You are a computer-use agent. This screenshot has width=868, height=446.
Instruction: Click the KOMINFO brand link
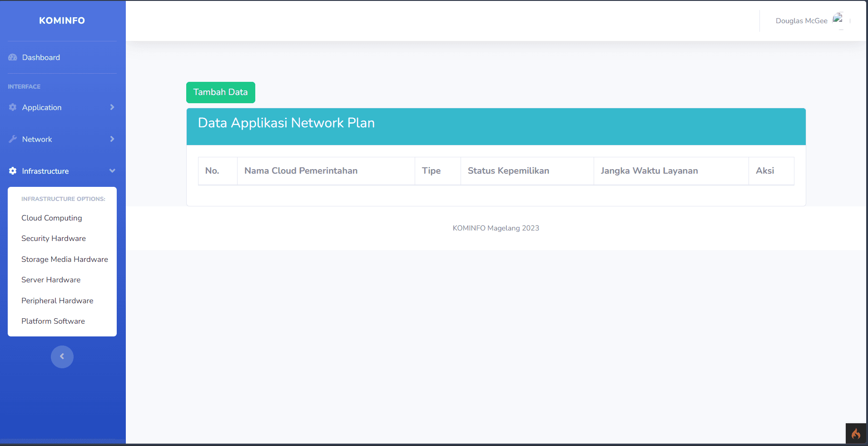pos(62,20)
